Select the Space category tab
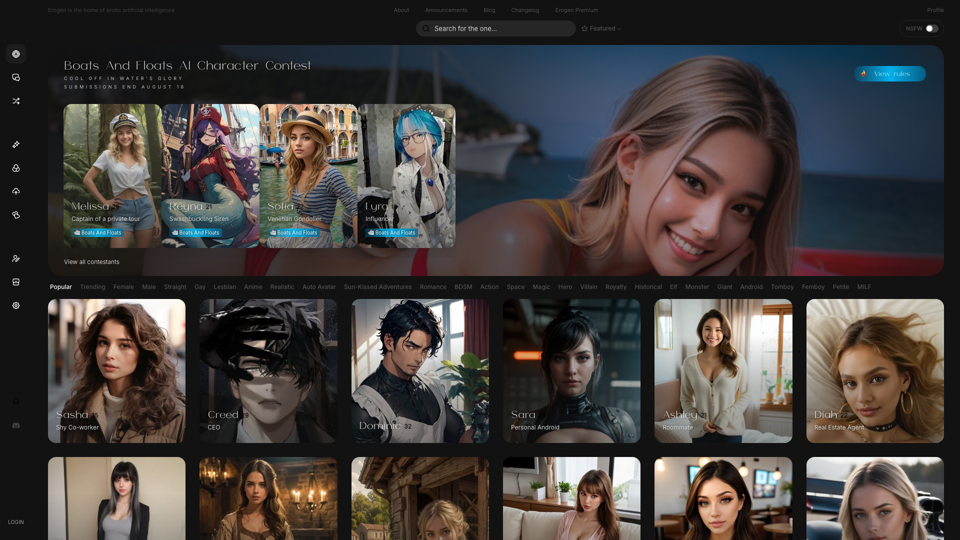 [516, 287]
